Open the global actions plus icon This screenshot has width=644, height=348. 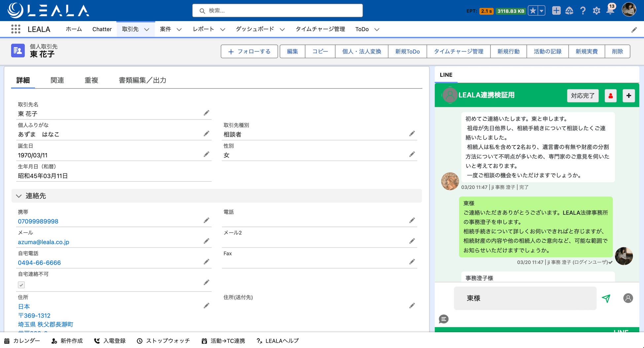pos(556,11)
